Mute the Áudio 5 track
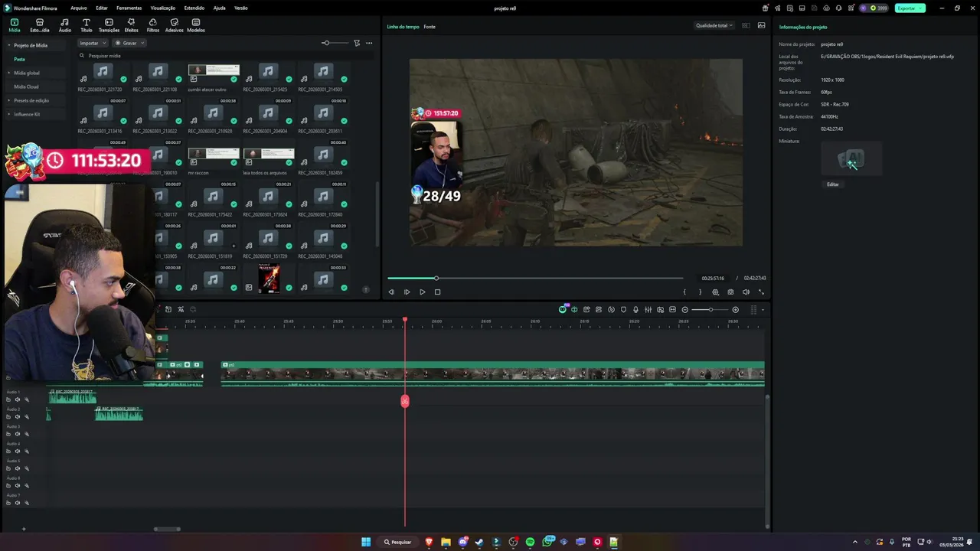The height and width of the screenshot is (551, 980). [x=17, y=468]
